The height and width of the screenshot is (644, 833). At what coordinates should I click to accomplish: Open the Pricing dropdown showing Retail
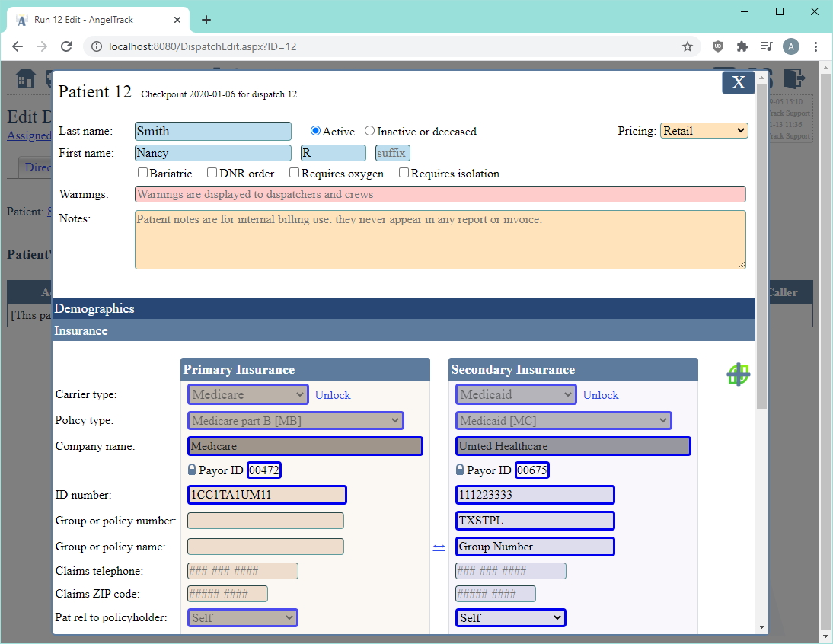(x=704, y=130)
